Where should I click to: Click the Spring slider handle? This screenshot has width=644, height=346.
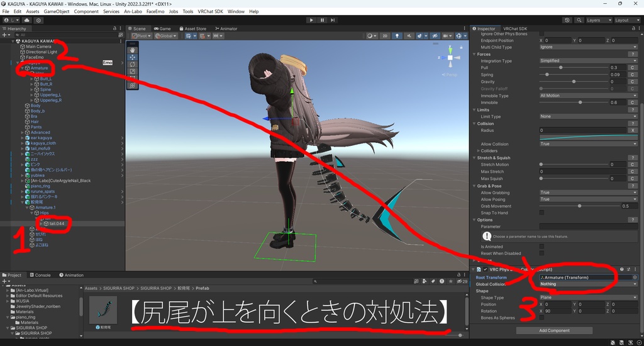pos(547,74)
